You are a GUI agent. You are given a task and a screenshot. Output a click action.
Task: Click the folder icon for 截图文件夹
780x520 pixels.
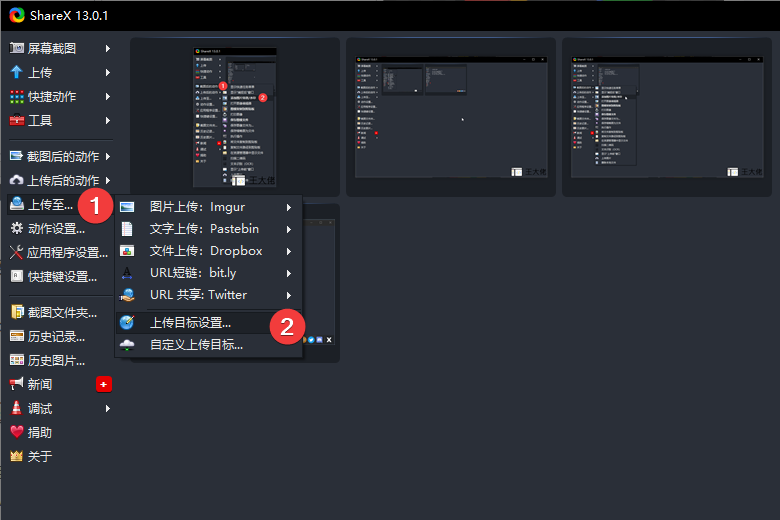[16, 312]
